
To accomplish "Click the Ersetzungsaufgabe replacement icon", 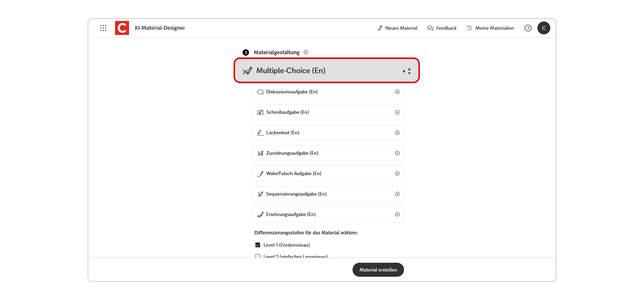I will pyautogui.click(x=260, y=214).
